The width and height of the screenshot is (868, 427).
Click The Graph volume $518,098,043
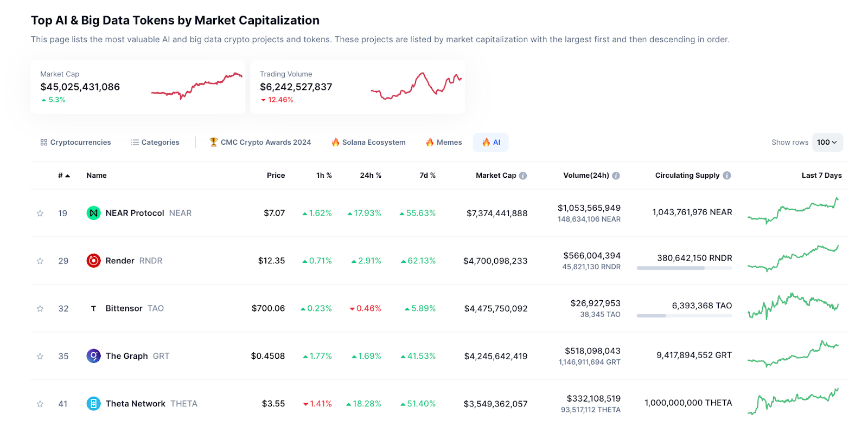[592, 351]
